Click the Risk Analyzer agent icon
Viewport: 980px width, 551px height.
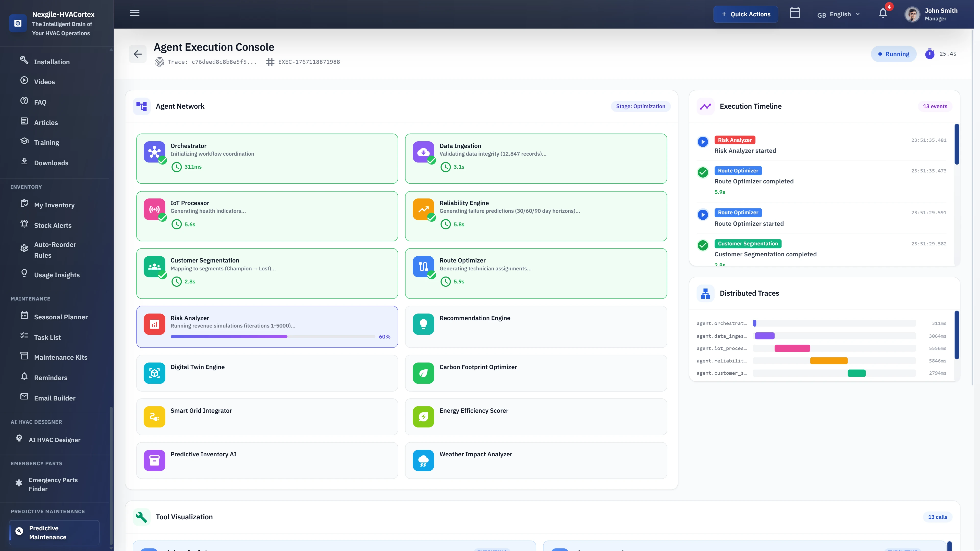pyautogui.click(x=154, y=324)
